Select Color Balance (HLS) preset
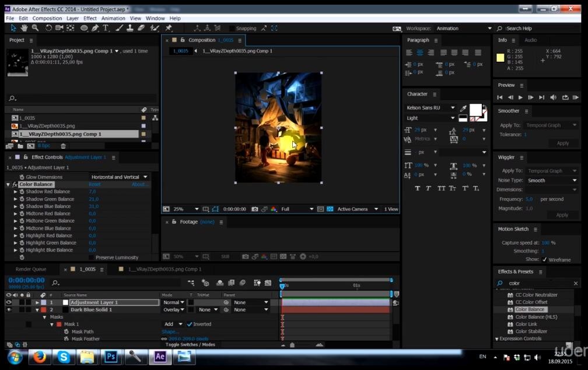588x370 pixels. pyautogui.click(x=536, y=317)
